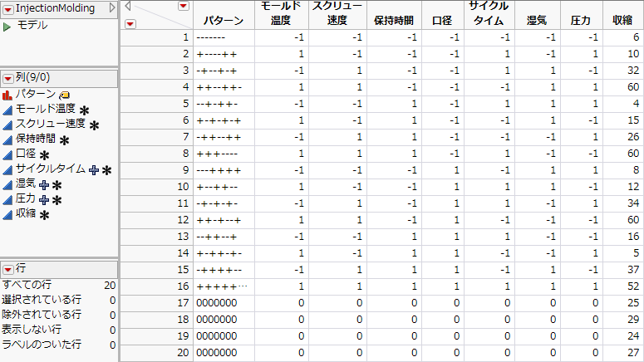The height and width of the screenshot is (362, 644).
Task: Click 表示しない行 in the rows panel
Action: (32, 329)
